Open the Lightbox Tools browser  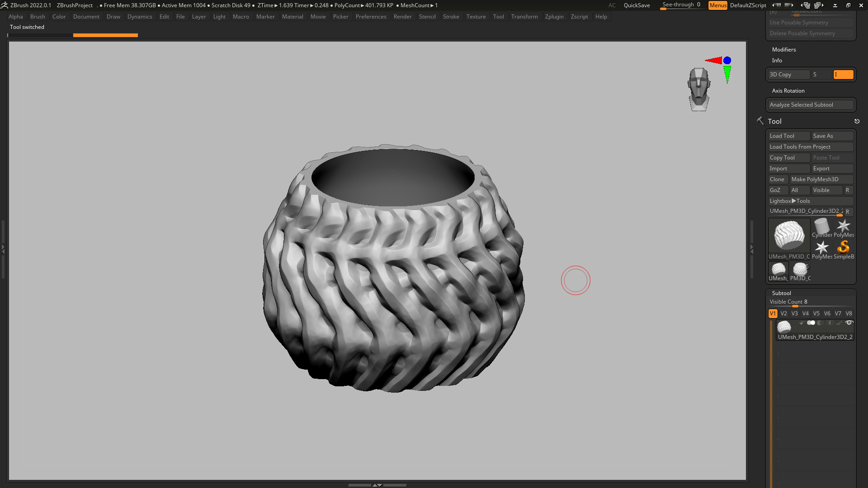(811, 201)
